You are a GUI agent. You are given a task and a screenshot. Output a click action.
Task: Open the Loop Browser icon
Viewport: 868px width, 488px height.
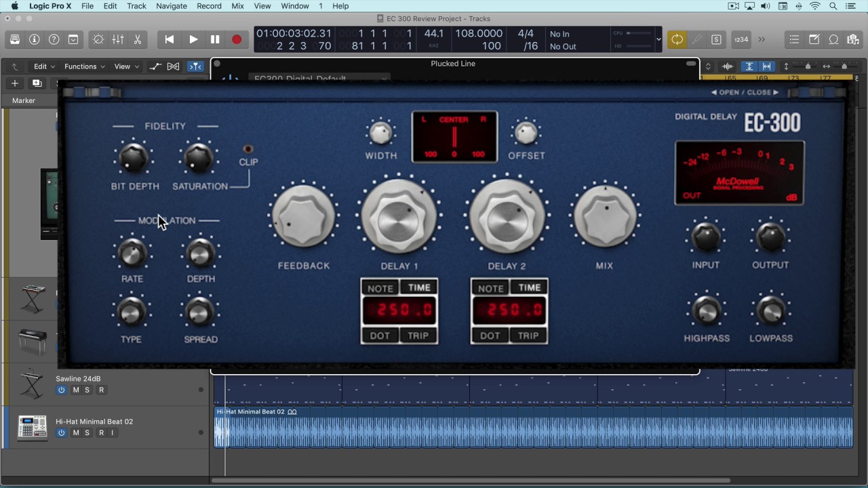click(x=834, y=39)
